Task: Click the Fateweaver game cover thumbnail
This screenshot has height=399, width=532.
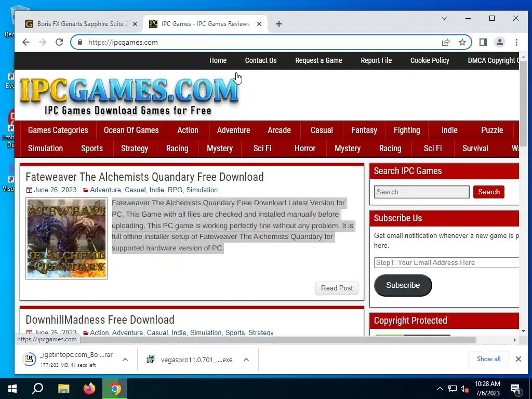Action: coord(66,238)
